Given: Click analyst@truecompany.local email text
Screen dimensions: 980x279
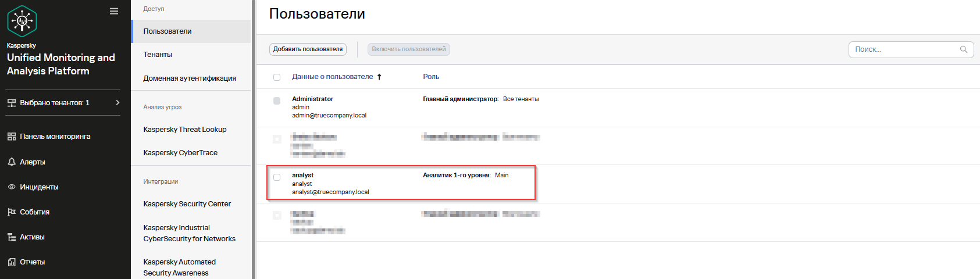Looking at the screenshot, I should click(x=330, y=192).
